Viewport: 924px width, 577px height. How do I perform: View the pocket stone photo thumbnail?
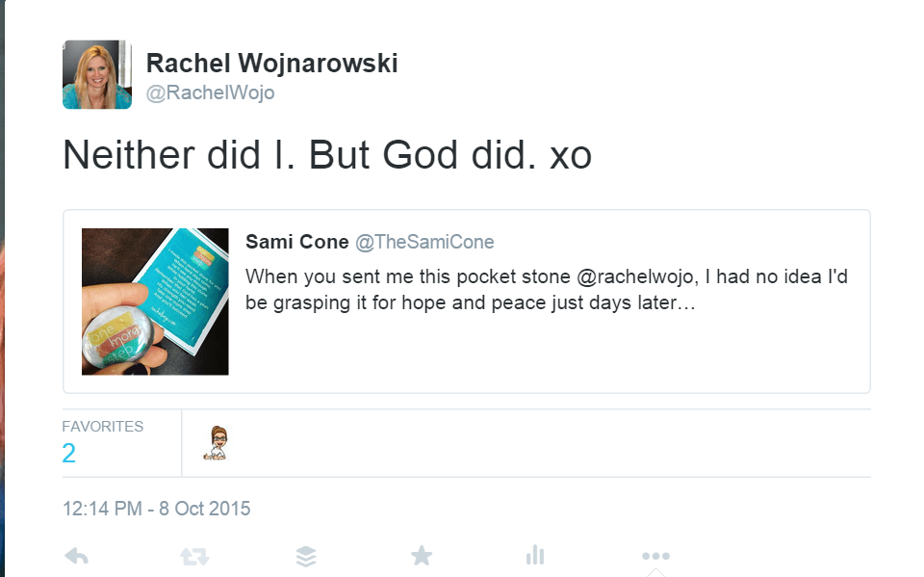[x=155, y=302]
